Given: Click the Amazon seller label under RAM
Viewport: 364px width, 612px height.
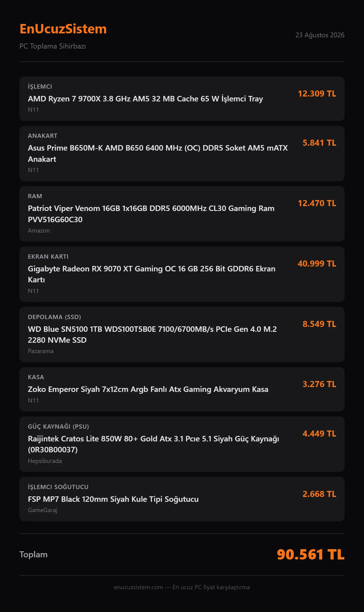Looking at the screenshot, I should [39, 230].
